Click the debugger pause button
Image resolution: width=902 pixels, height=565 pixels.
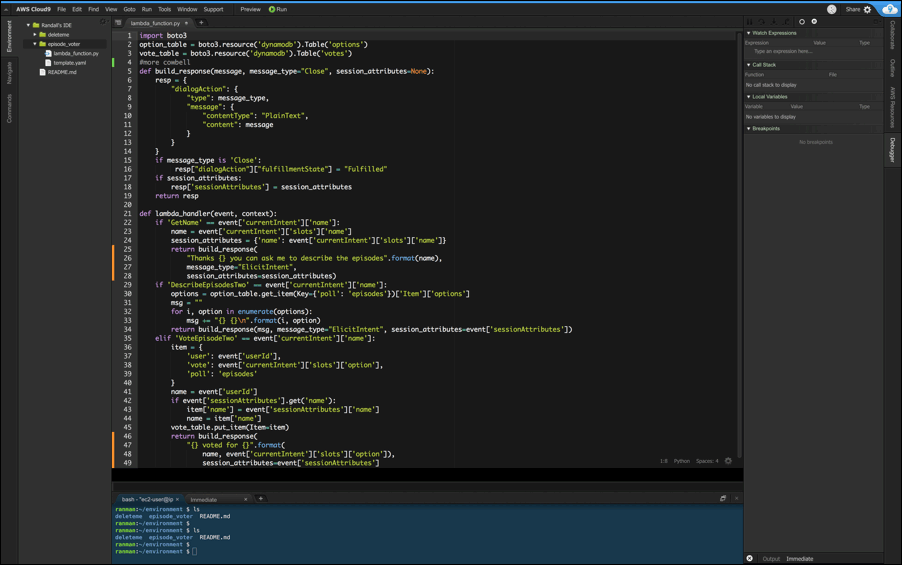(750, 21)
